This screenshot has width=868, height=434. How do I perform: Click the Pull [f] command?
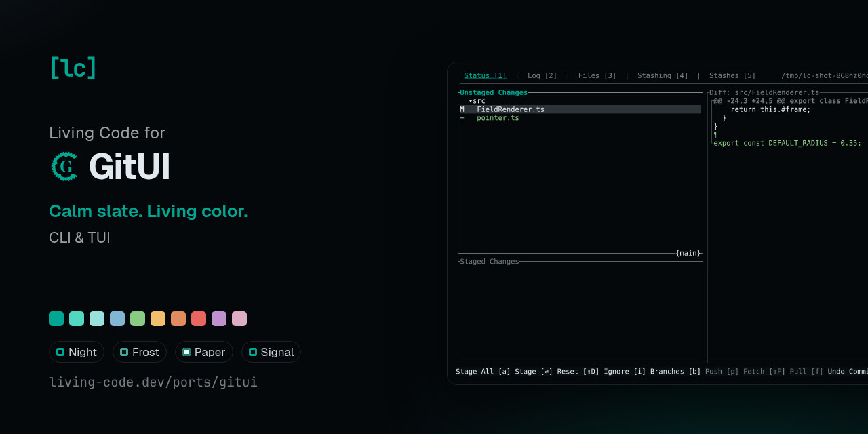tap(807, 372)
